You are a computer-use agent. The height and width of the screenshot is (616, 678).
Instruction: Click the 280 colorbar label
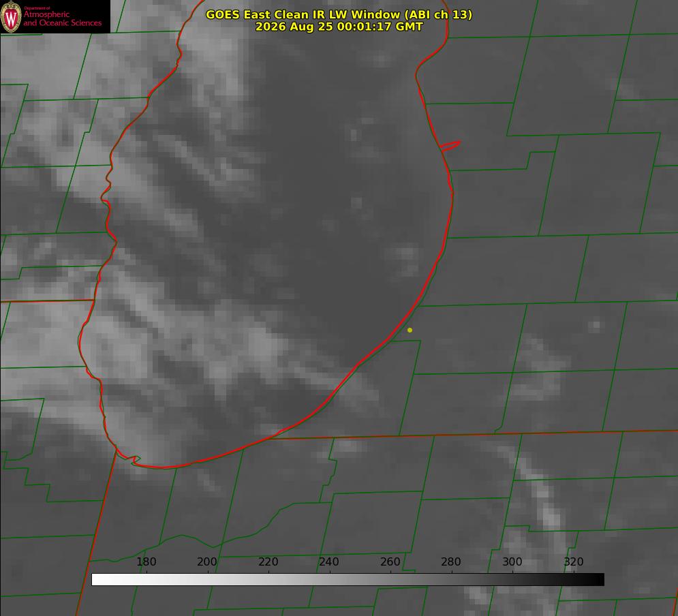click(451, 561)
